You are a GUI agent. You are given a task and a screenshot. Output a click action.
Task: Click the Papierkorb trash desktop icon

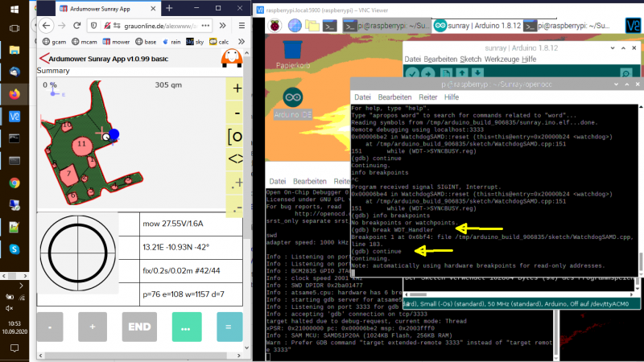tap(293, 55)
